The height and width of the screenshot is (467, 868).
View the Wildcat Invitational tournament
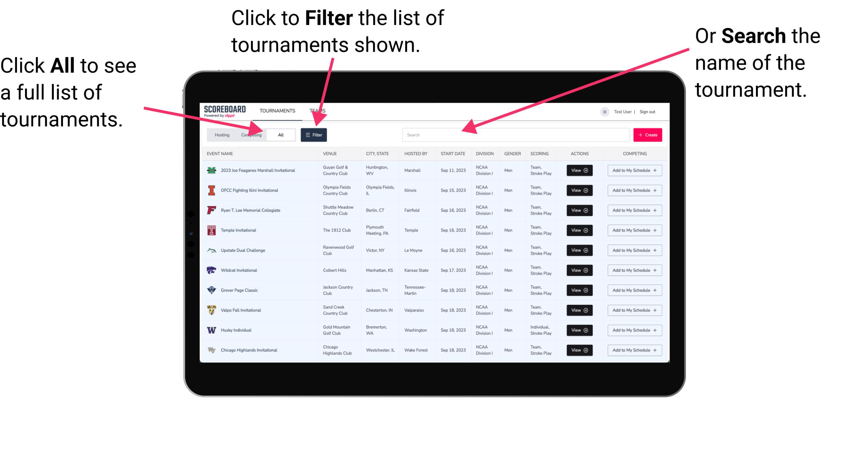578,270
